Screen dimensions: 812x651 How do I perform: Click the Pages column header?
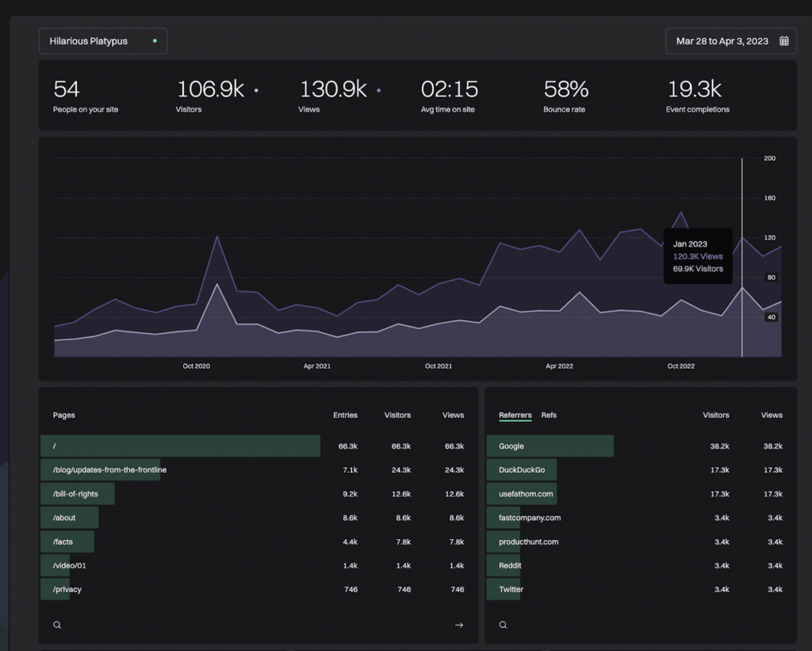pyautogui.click(x=63, y=415)
